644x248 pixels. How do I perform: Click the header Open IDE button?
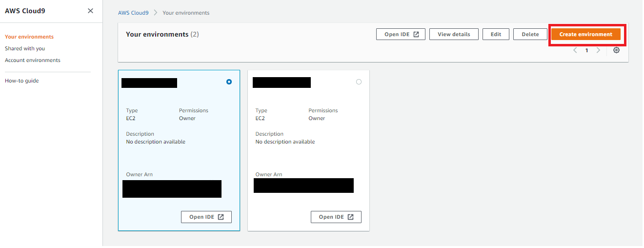tap(401, 34)
